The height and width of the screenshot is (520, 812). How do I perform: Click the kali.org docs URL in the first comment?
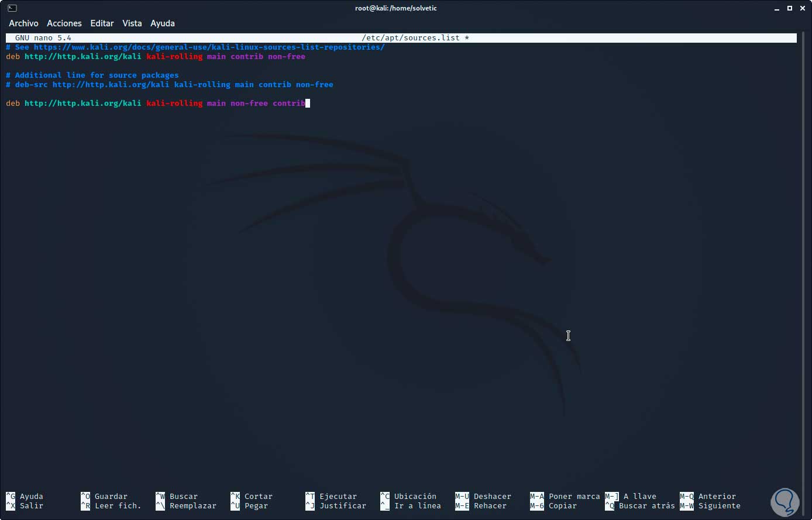pos(209,47)
